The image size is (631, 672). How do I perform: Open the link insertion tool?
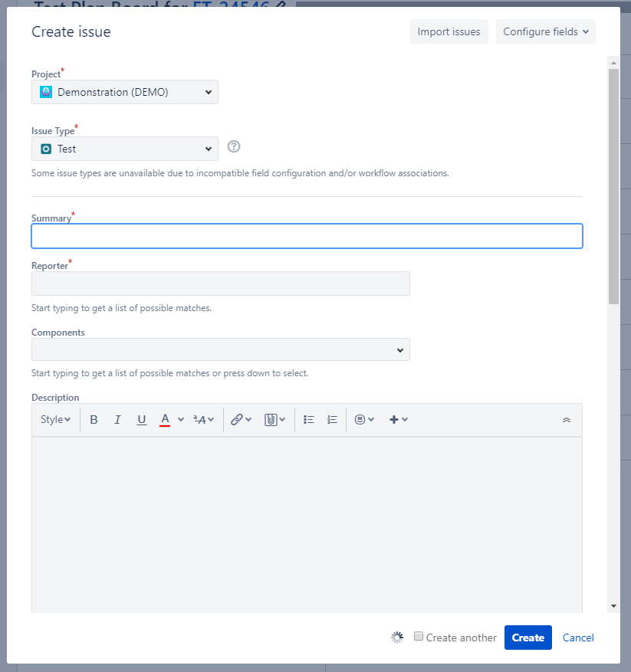pos(241,420)
